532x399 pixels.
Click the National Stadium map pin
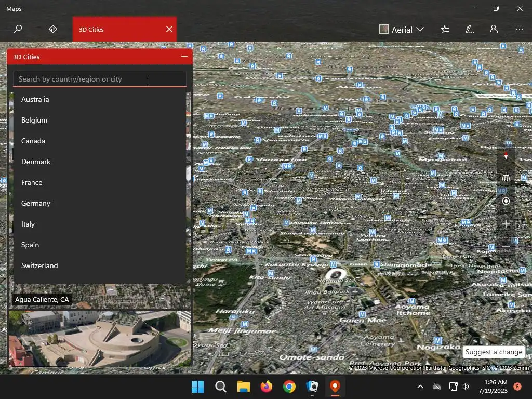(336, 274)
